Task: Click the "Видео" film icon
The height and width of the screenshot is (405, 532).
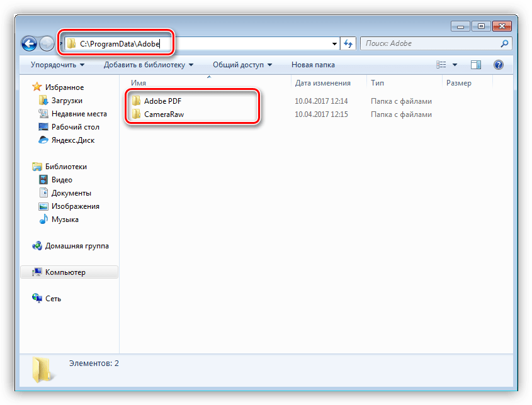Action: tap(43, 180)
